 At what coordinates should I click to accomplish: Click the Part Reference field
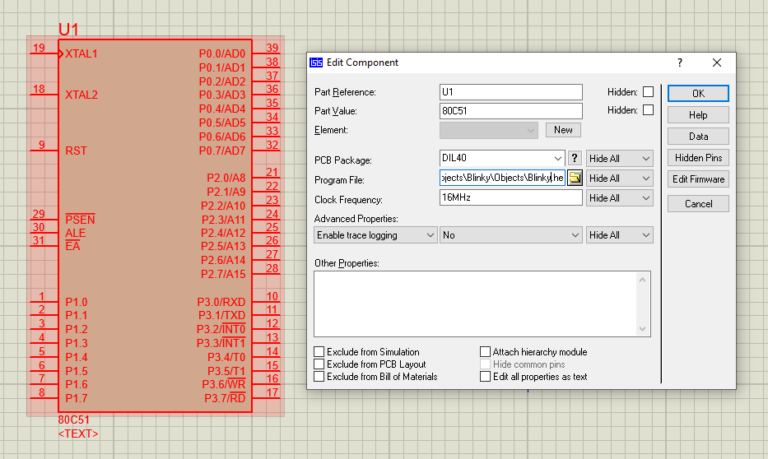[511, 92]
